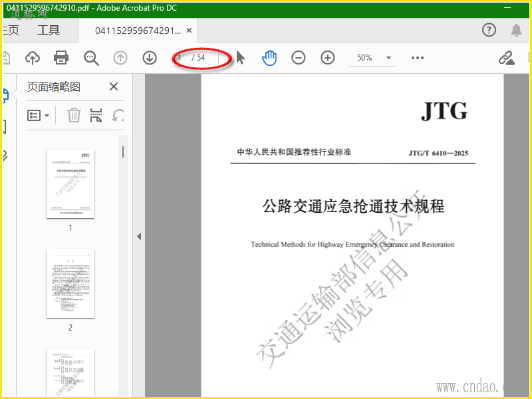This screenshot has width=532, height=399.
Task: Minimize the Acrobat window
Action: pos(507,8)
